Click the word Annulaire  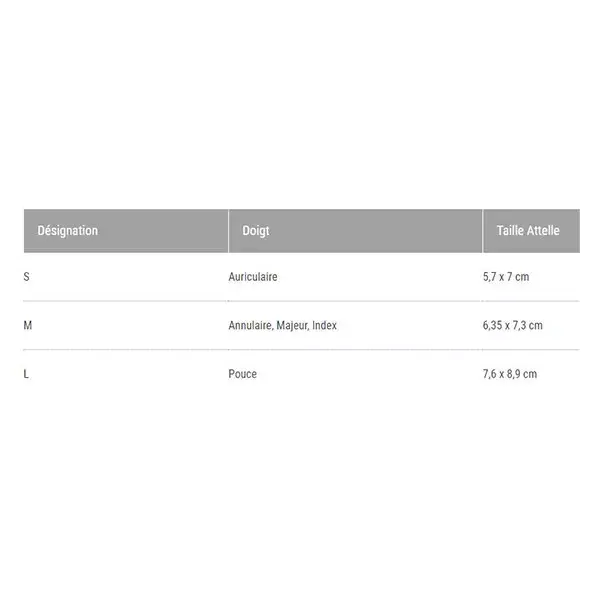tap(250, 325)
